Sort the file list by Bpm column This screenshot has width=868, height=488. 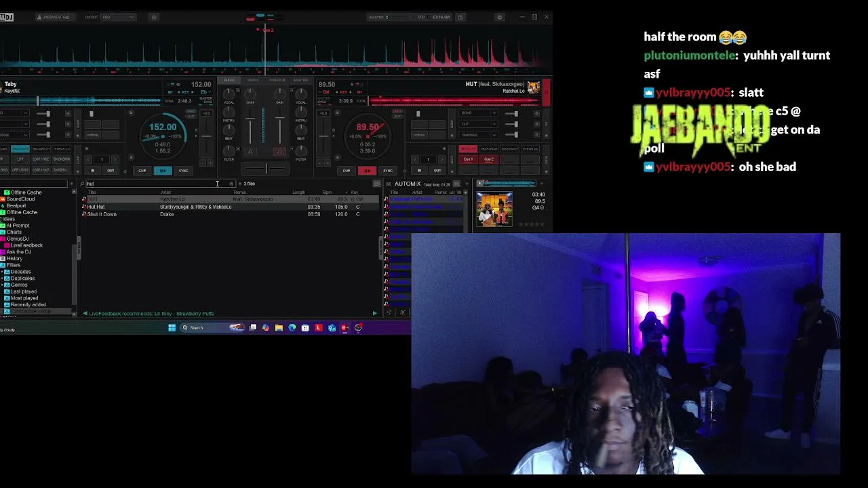point(328,192)
